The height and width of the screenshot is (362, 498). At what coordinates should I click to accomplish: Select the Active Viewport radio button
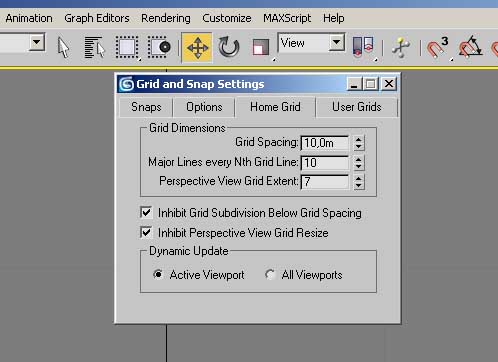pyautogui.click(x=158, y=274)
